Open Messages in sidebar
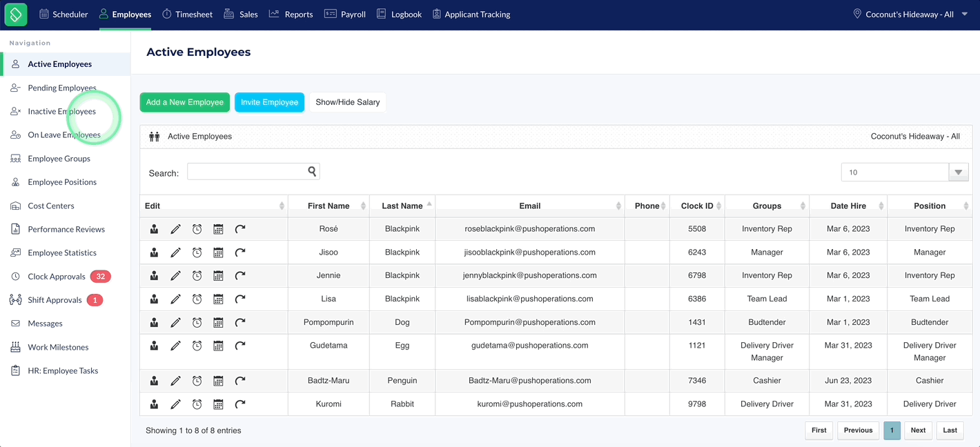The height and width of the screenshot is (447, 980). pos(45,324)
